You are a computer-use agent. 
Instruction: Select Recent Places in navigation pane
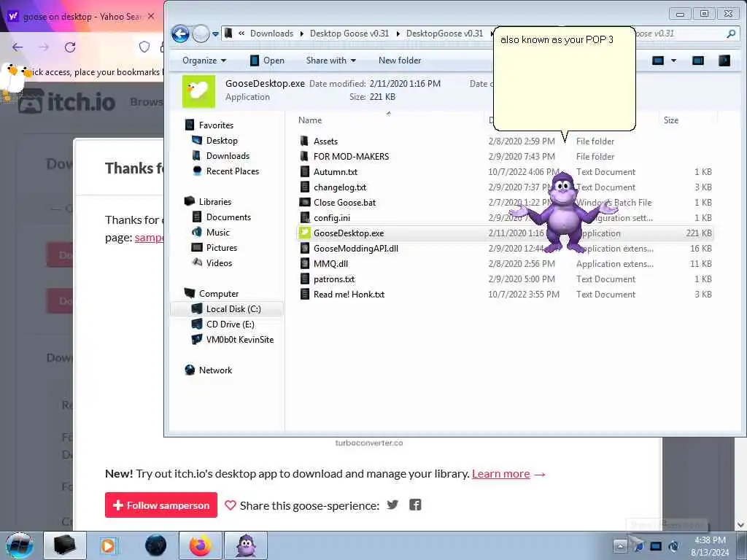coord(233,171)
